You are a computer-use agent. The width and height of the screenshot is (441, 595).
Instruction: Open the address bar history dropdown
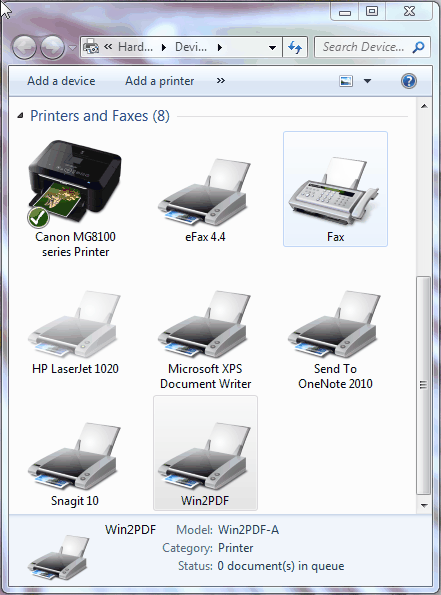272,48
